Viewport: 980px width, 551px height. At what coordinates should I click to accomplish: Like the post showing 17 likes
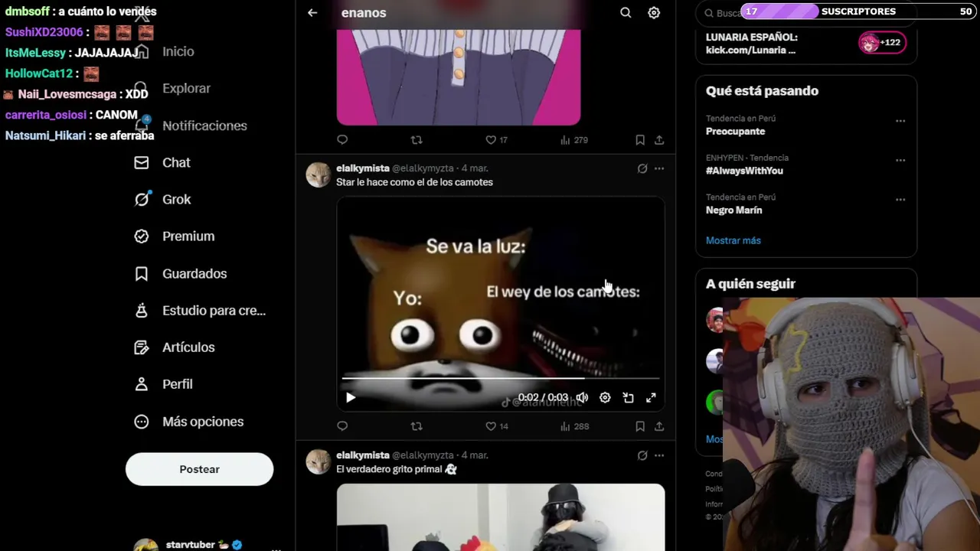497,140
